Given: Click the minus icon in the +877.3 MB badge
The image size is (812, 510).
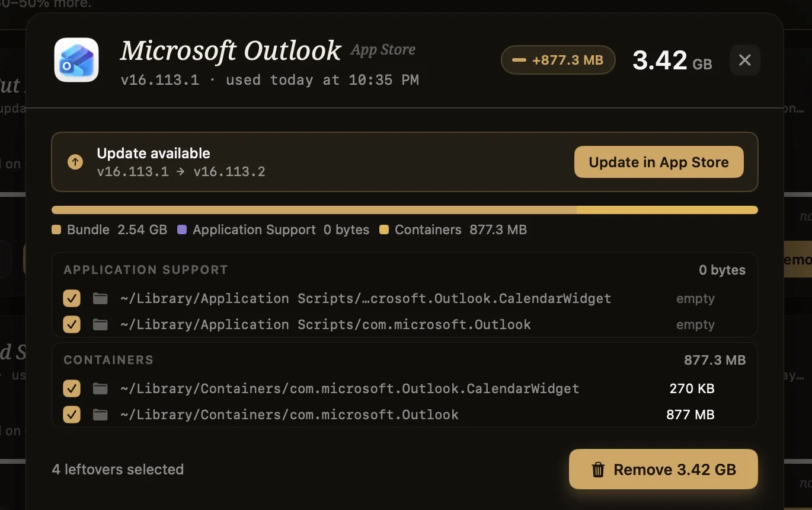Looking at the screenshot, I should pyautogui.click(x=519, y=60).
